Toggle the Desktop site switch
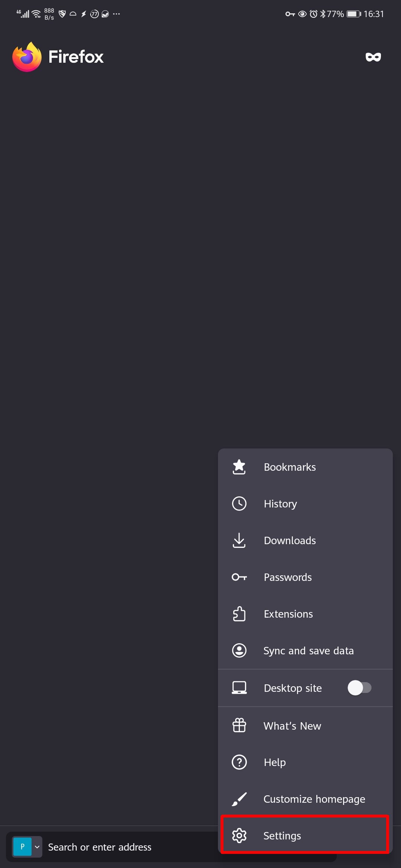The width and height of the screenshot is (401, 868). coord(359,688)
